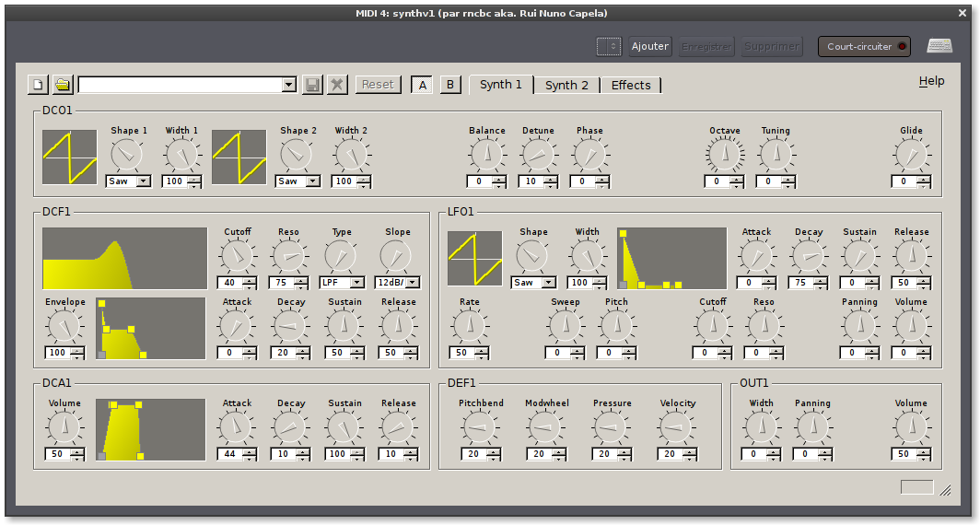This screenshot has height=525, width=980.
Task: Click the keyboard icon at top right
Action: [939, 46]
